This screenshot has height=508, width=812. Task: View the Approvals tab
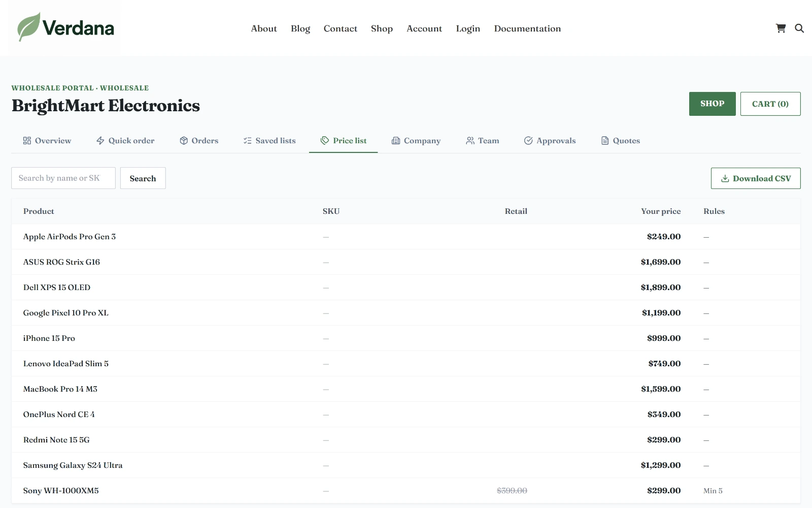click(x=550, y=141)
